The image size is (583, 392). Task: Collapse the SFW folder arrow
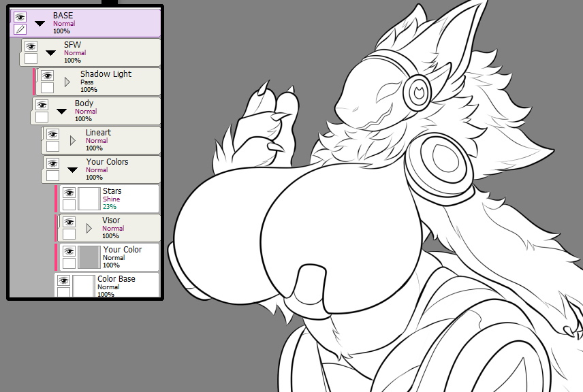click(50, 53)
